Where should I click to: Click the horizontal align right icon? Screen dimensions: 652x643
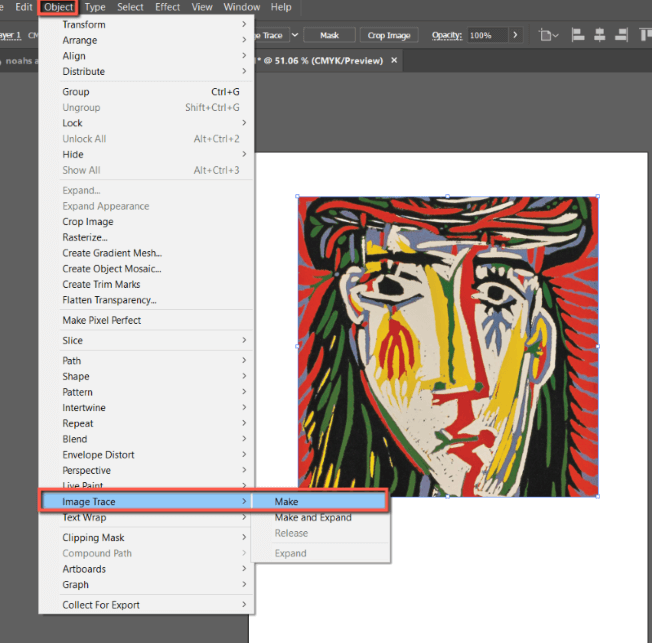point(621,35)
